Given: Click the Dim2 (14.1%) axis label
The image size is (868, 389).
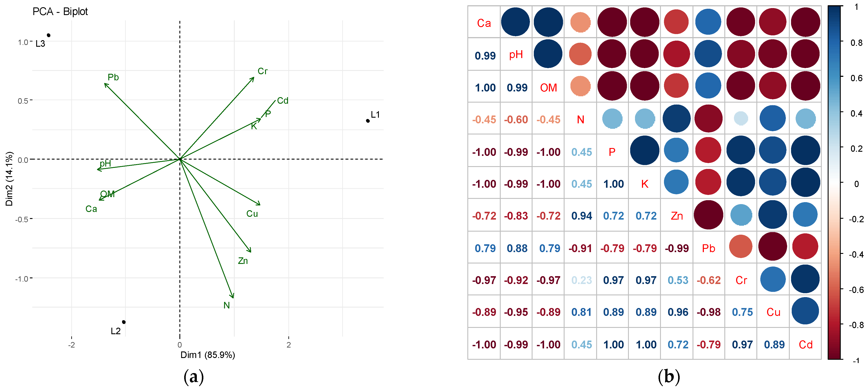Looking at the screenshot, I should point(9,179).
